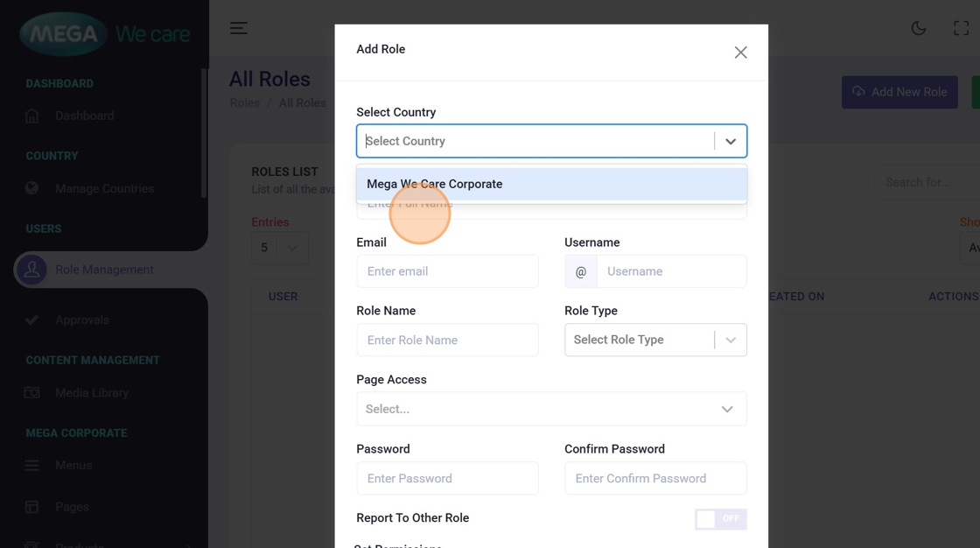Click the fullscreen expand icon

(x=961, y=28)
